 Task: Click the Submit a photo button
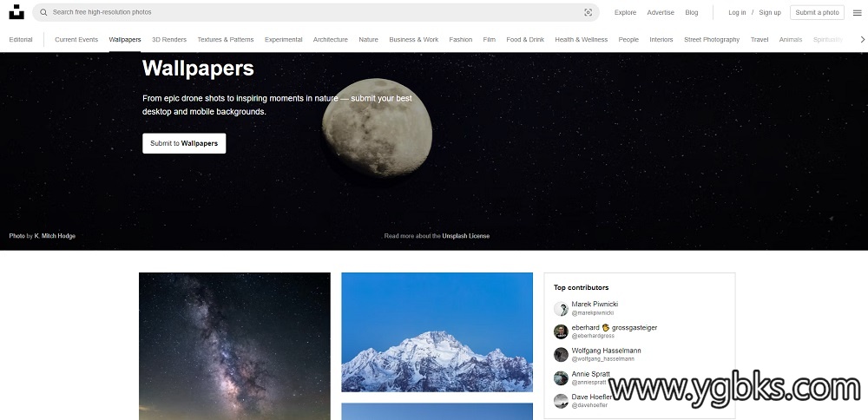[817, 12]
